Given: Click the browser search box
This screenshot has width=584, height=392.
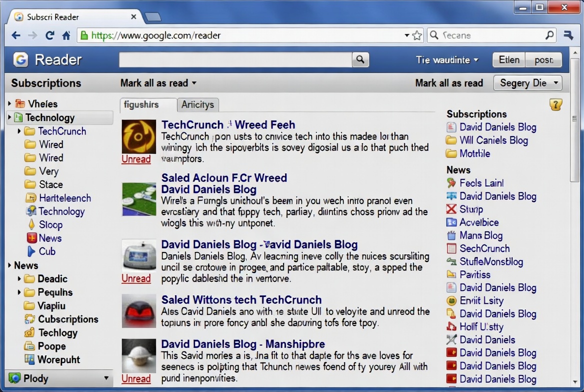Looking at the screenshot, I should (491, 35).
